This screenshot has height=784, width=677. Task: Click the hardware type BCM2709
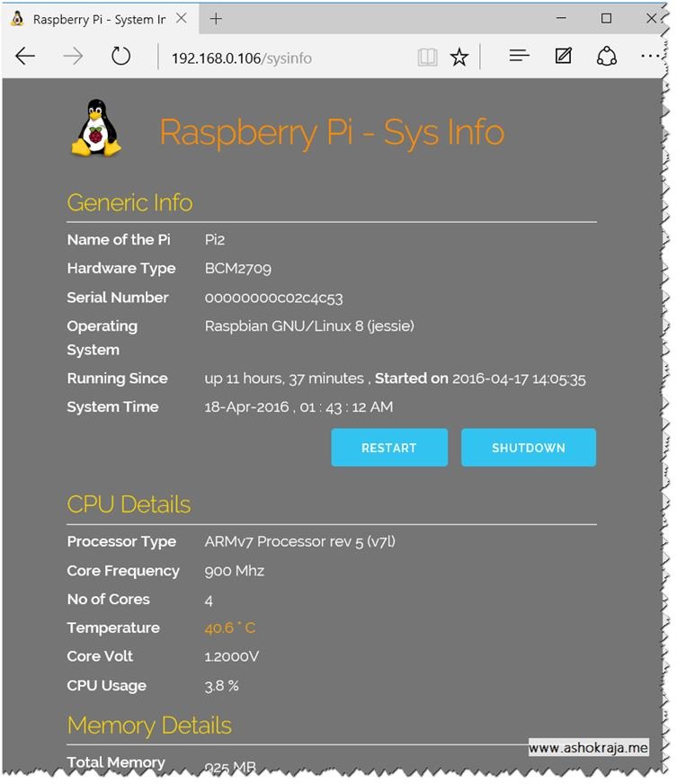click(238, 269)
